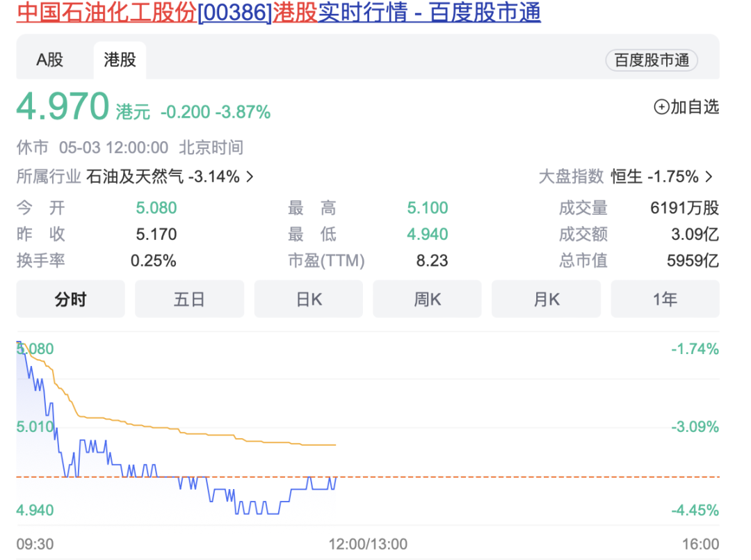The height and width of the screenshot is (560, 751).
Task: Add stock via 加自选 plus icon
Action: point(661,107)
